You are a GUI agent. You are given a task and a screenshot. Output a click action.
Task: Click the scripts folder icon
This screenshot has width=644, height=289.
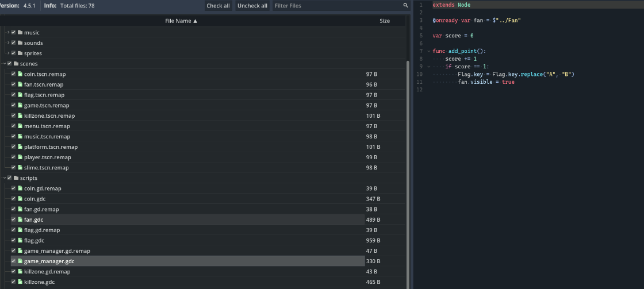pos(16,178)
